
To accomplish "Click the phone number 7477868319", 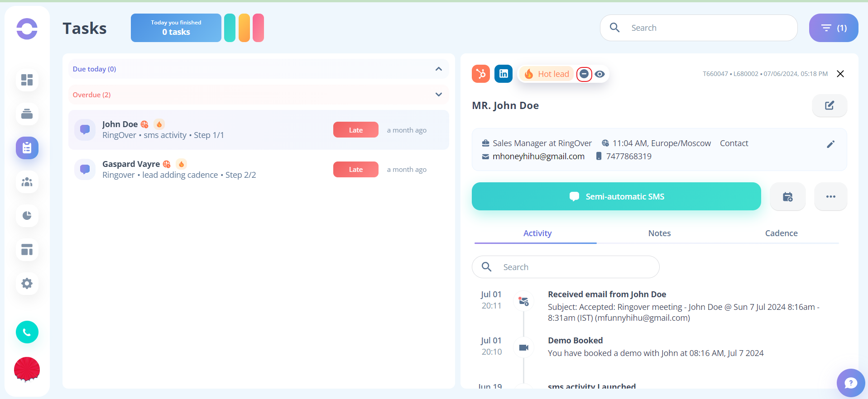I will tap(628, 156).
